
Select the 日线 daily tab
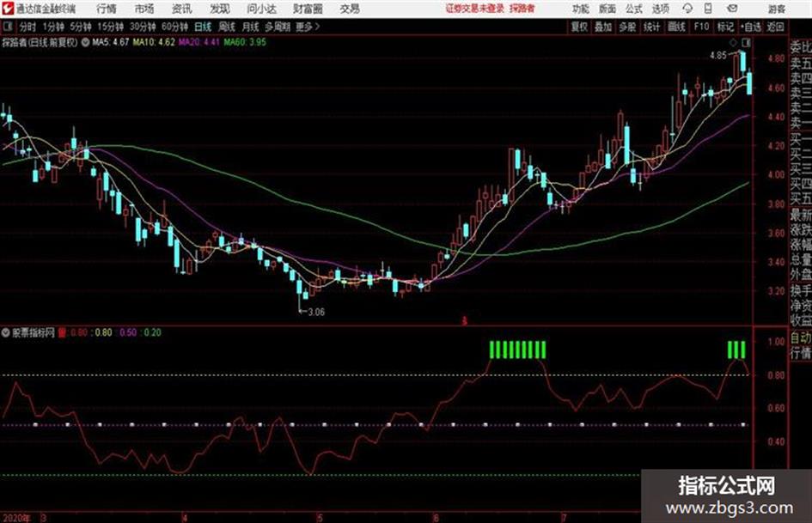tap(203, 27)
